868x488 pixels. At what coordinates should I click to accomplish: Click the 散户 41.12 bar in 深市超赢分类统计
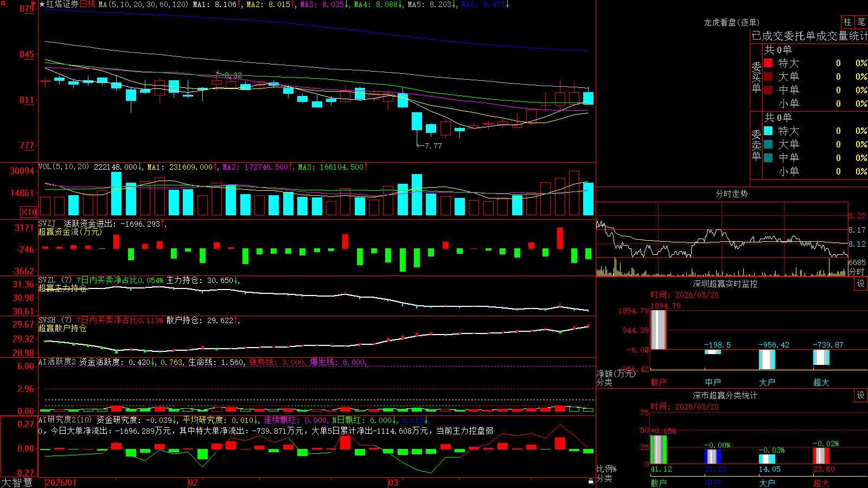659,450
